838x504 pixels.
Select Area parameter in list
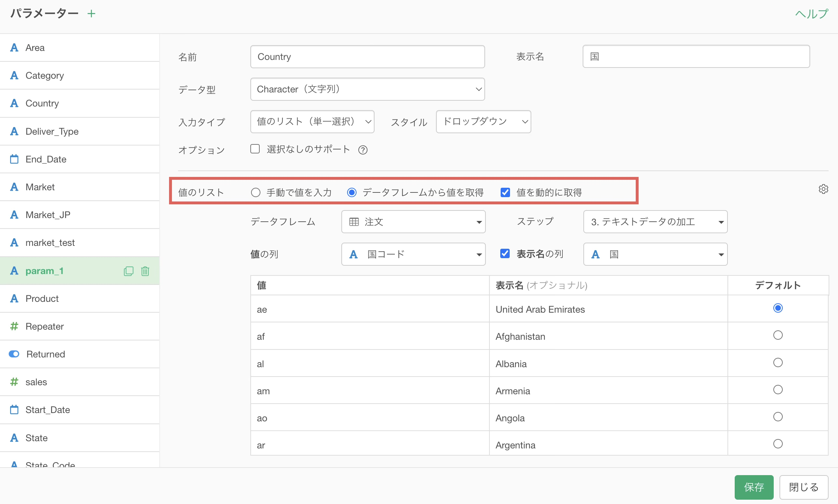79,48
